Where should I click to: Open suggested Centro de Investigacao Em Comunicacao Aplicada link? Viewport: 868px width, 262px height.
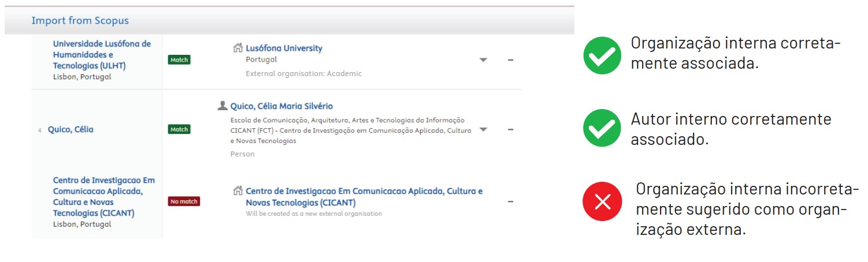(364, 197)
